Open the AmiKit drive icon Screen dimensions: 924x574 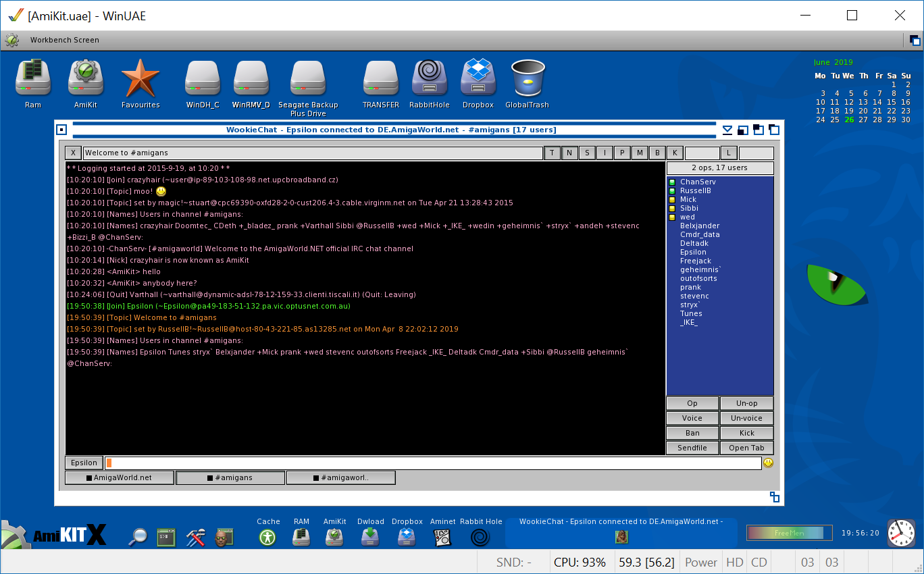click(86, 77)
